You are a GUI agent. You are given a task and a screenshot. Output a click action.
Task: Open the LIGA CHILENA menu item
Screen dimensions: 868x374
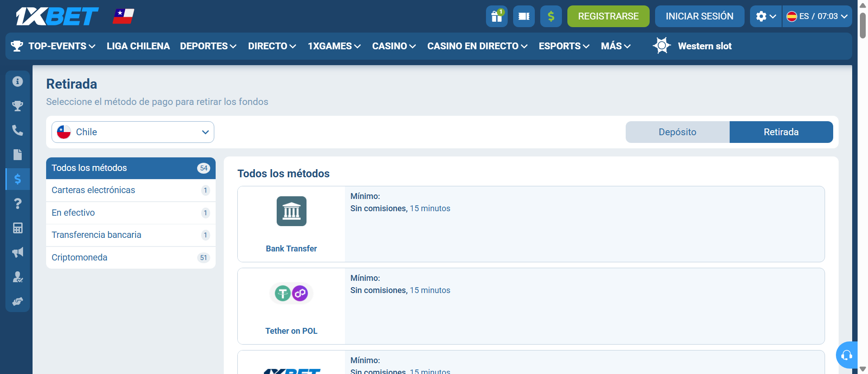[x=138, y=46]
